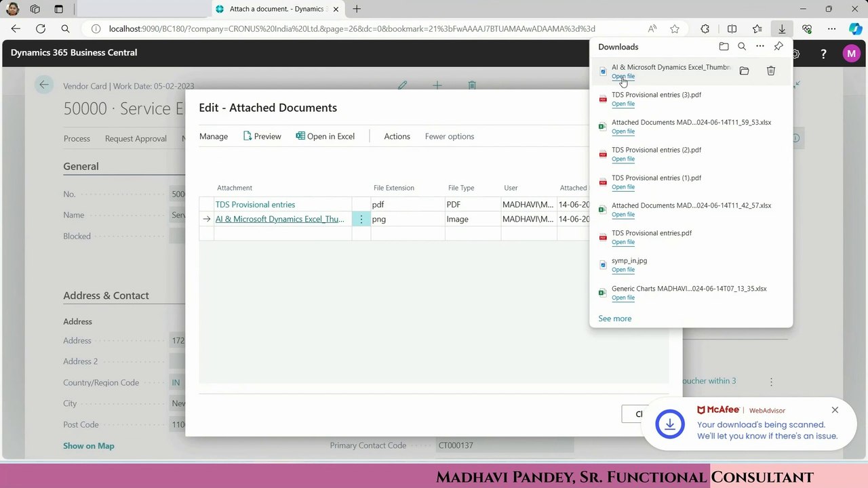Image resolution: width=868 pixels, height=488 pixels.
Task: Open user account avatar M
Action: point(851,54)
